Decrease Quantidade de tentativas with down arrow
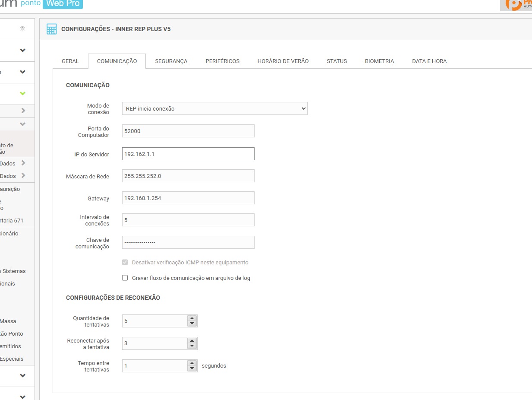Image resolution: width=532 pixels, height=400 pixels. point(192,324)
